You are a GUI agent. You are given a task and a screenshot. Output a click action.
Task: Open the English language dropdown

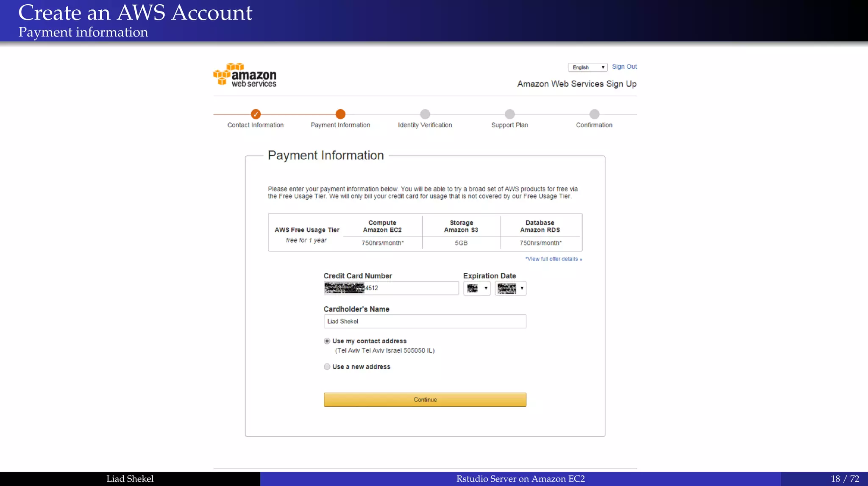pos(587,67)
